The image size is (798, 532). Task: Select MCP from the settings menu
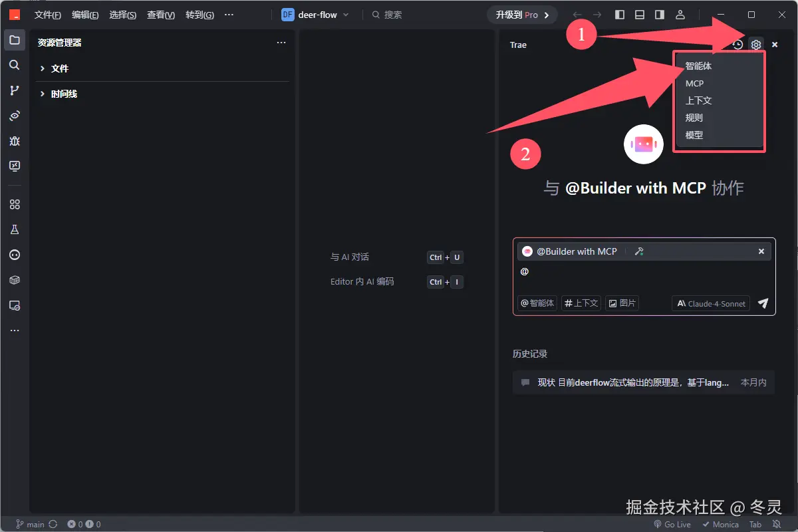[694, 83]
